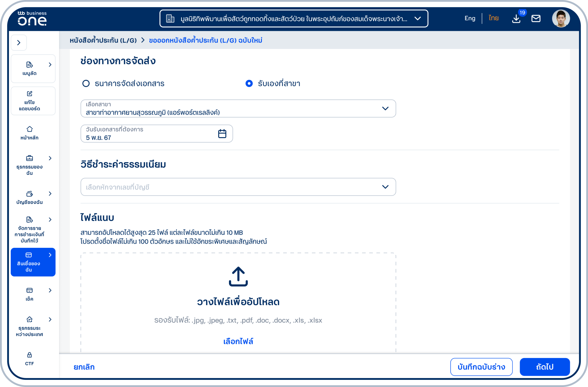Click the บัญชีของฉัน wallet icon
The height and width of the screenshot is (387, 588).
(x=29, y=194)
